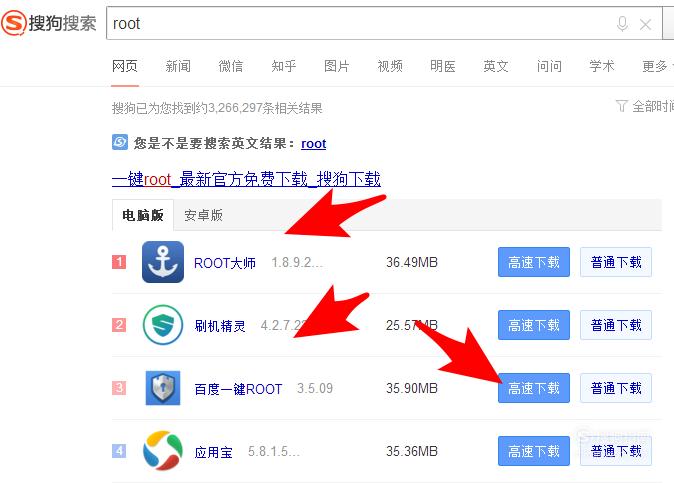Open the 全部时间 time filter
The image size is (674, 483).
645,106
